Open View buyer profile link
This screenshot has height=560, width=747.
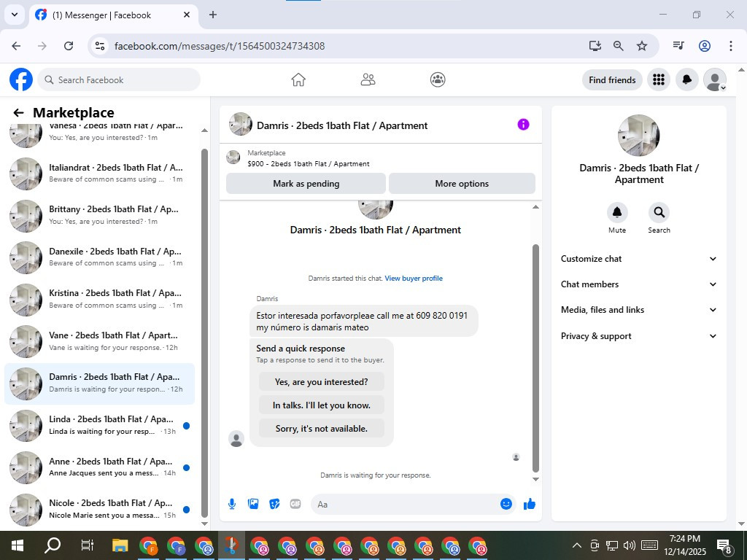tap(414, 279)
